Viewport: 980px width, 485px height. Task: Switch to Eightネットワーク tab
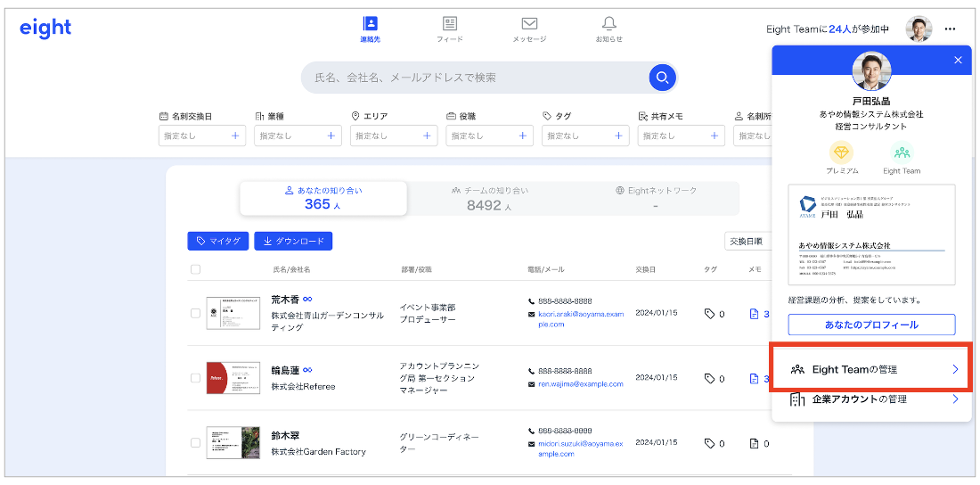(x=656, y=198)
